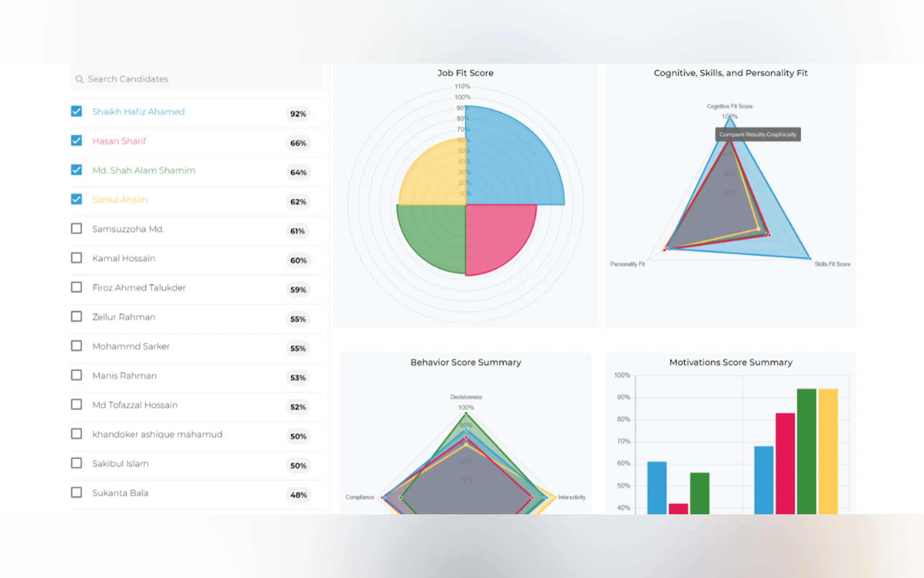Open Shaikh Hafiz Ahamed candidate name
The height and width of the screenshot is (578, 924).
(138, 112)
